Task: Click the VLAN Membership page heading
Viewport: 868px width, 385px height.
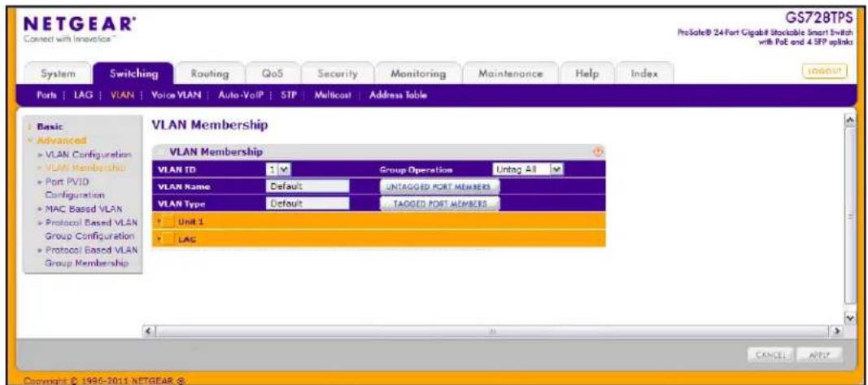Action: point(209,125)
